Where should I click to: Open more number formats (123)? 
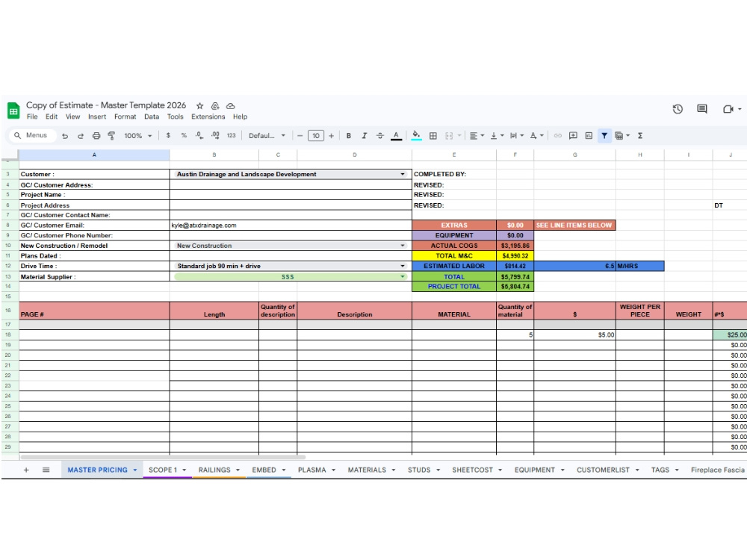coord(231,136)
